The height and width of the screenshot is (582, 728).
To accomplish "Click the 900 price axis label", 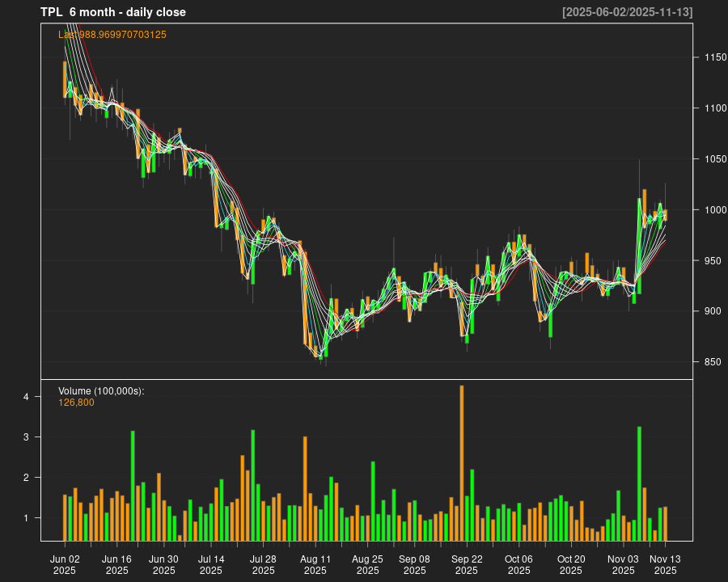I will tap(713, 311).
